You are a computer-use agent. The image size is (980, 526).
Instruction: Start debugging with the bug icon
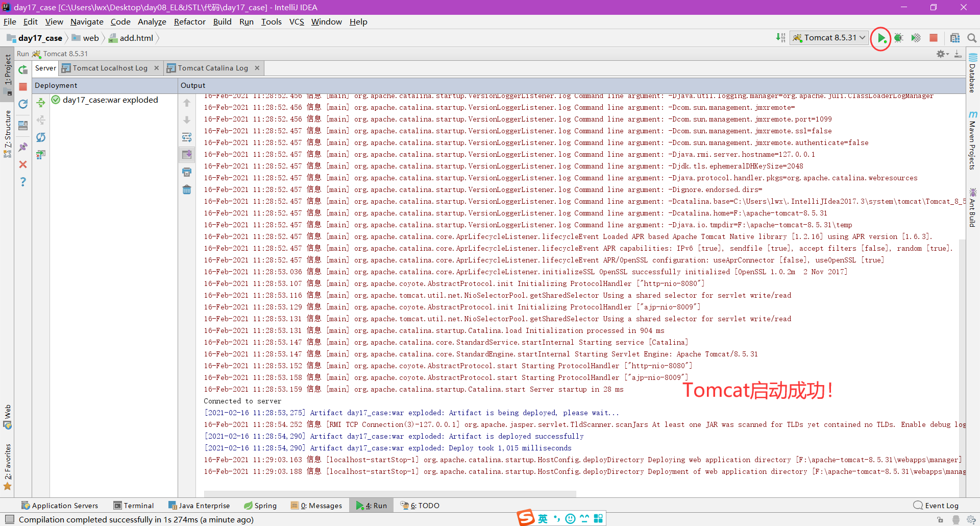pyautogui.click(x=899, y=38)
